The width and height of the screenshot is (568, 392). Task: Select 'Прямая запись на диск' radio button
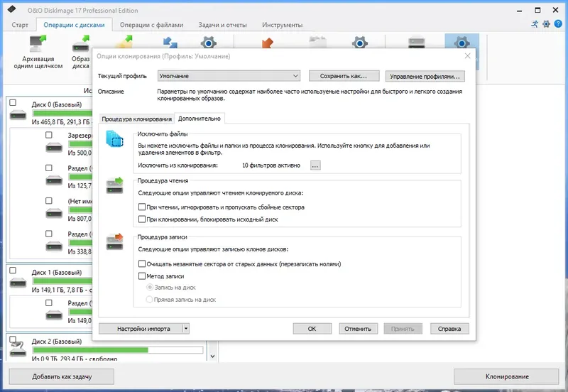coord(149,300)
